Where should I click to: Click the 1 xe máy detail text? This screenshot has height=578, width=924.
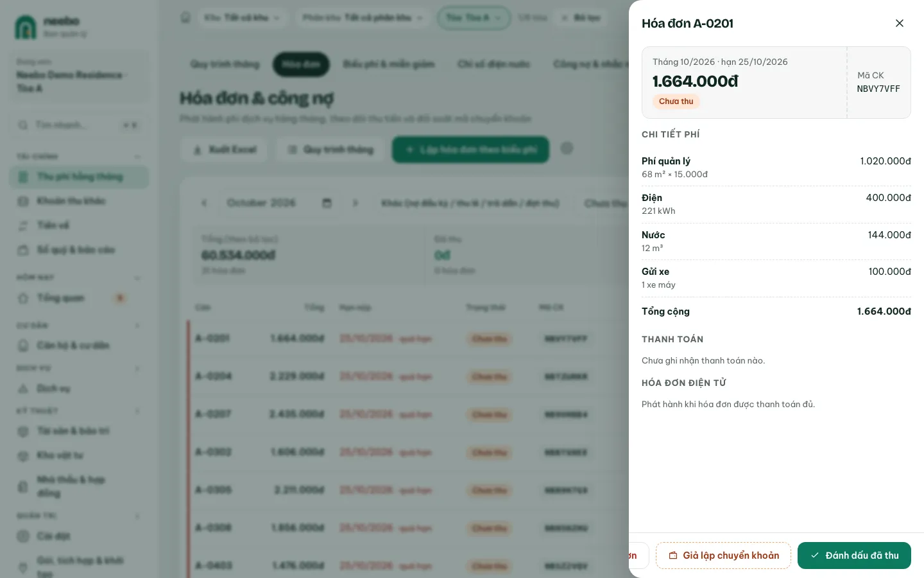pos(658,285)
